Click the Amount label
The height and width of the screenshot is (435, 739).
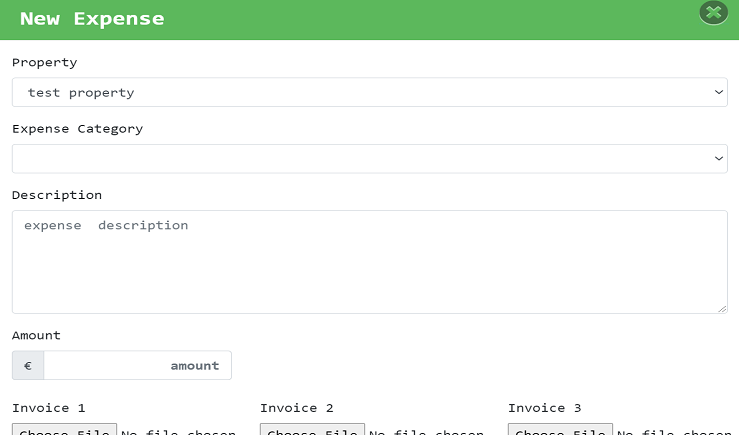point(36,335)
